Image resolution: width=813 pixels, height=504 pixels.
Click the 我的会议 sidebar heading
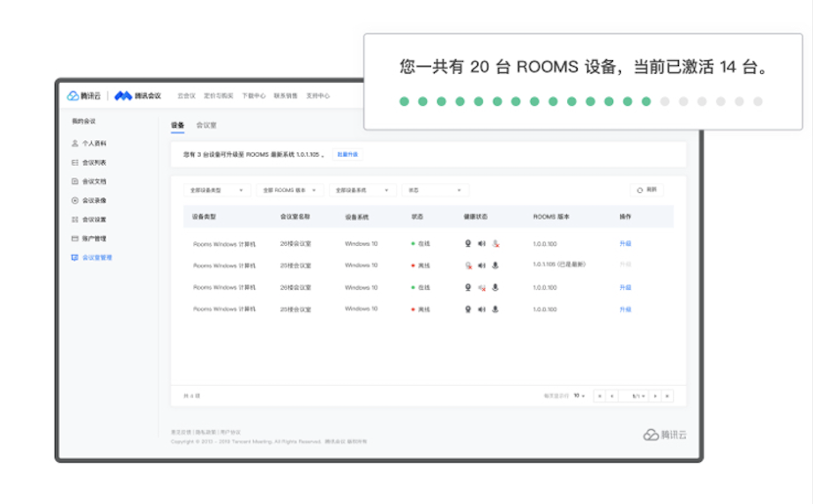[84, 122]
